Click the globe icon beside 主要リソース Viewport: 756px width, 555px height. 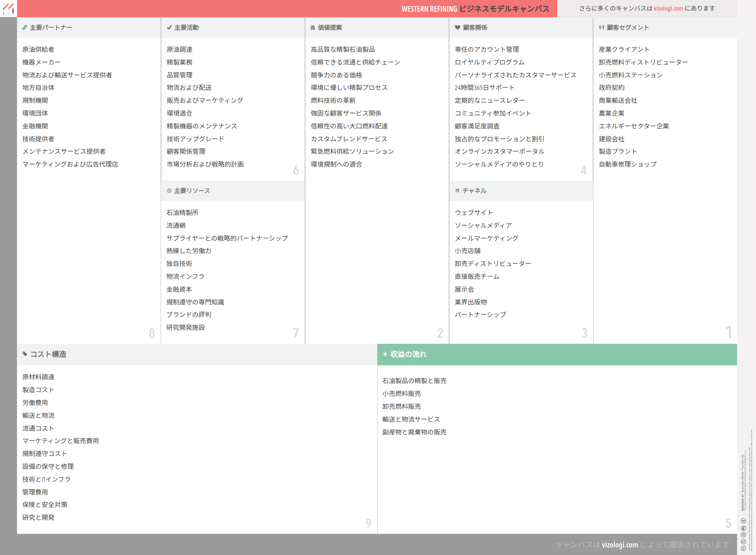169,191
